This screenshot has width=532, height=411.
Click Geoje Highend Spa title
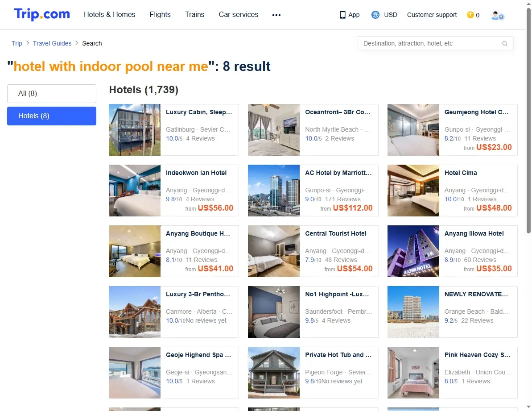click(198, 355)
